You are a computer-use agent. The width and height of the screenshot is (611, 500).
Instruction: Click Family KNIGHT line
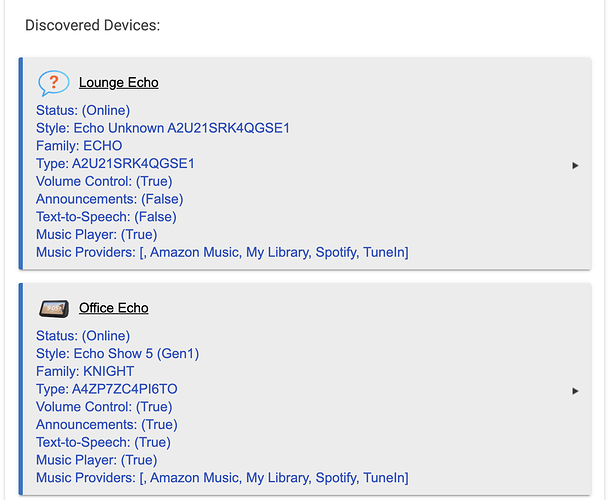tap(85, 371)
